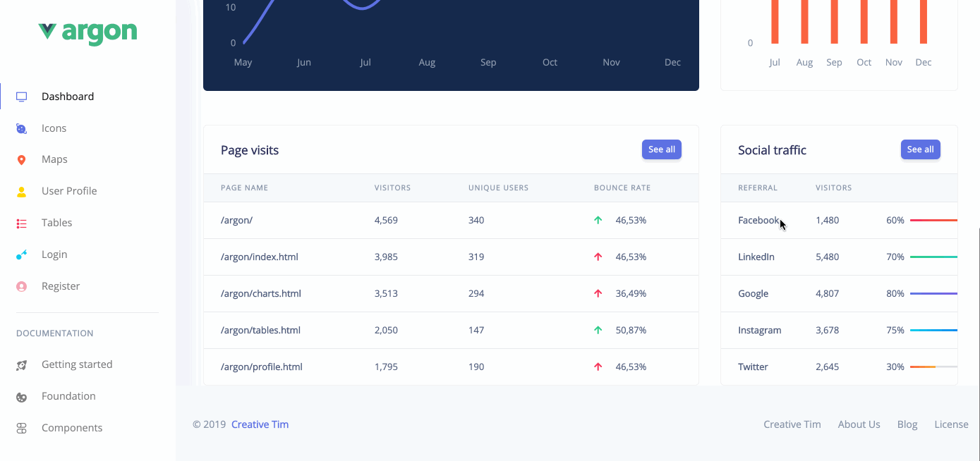Click See all on Social traffic
This screenshot has height=461, width=980.
pos(920,149)
